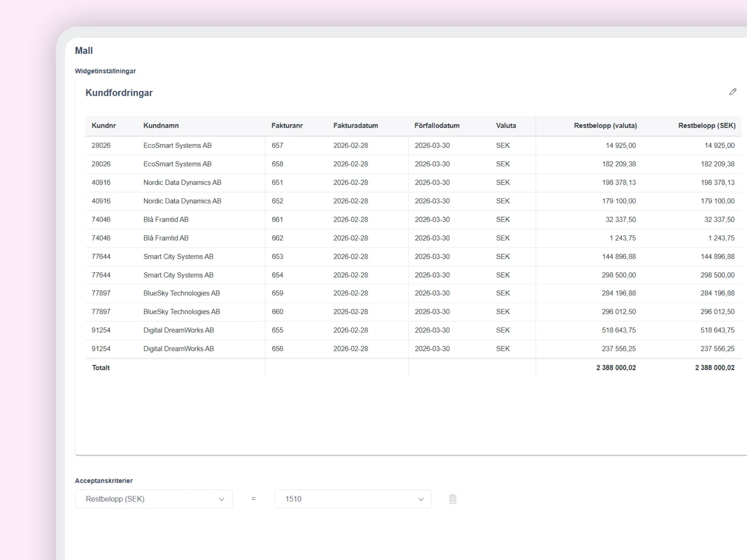Click amount 296 012,50 in Restbelopp (SEK)

[717, 311]
